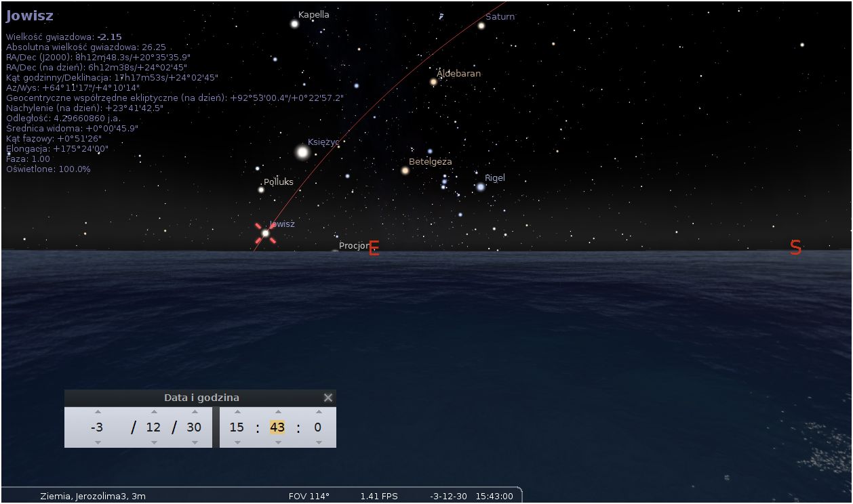Close the Data i godzina dialog

(328, 398)
